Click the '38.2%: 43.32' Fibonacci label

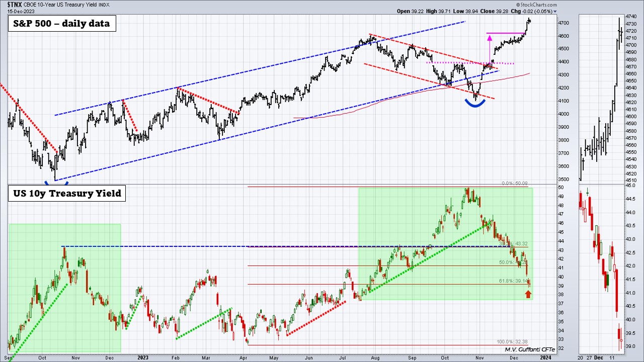point(514,244)
